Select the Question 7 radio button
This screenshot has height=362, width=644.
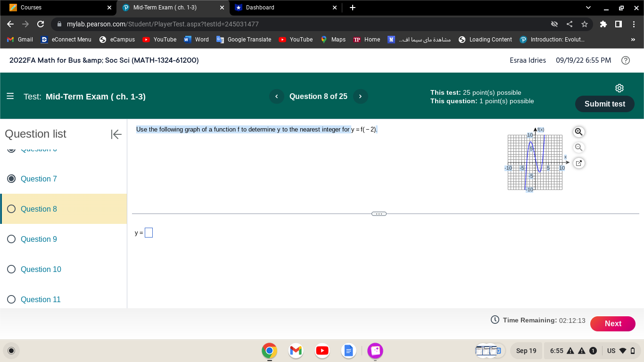(11, 179)
